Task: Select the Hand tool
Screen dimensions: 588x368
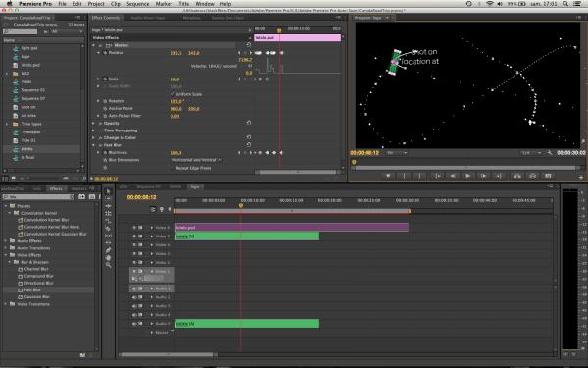Action: [108, 257]
